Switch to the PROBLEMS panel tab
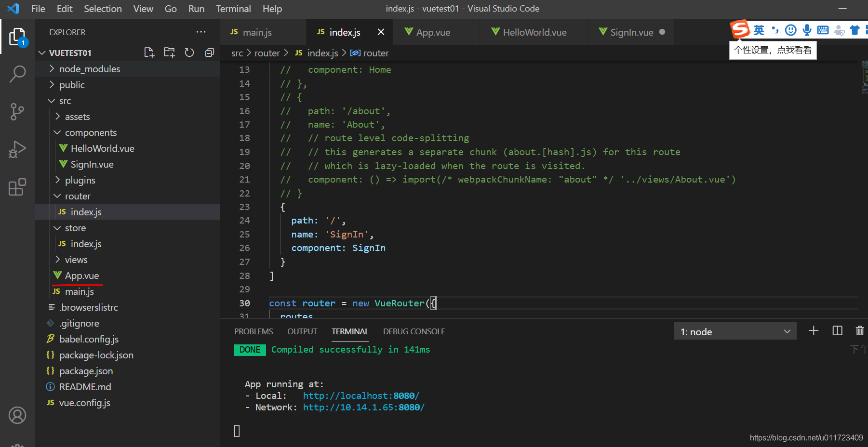Image resolution: width=868 pixels, height=447 pixels. pos(254,331)
